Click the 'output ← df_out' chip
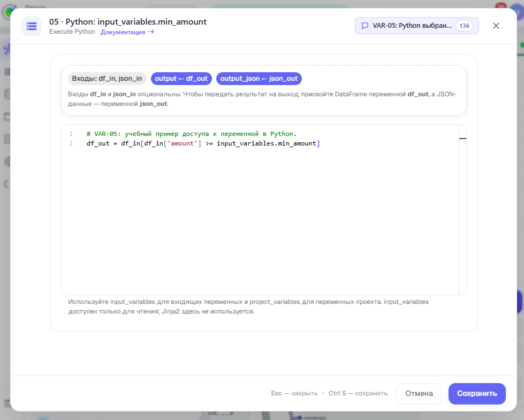The height and width of the screenshot is (420, 524). coord(181,79)
